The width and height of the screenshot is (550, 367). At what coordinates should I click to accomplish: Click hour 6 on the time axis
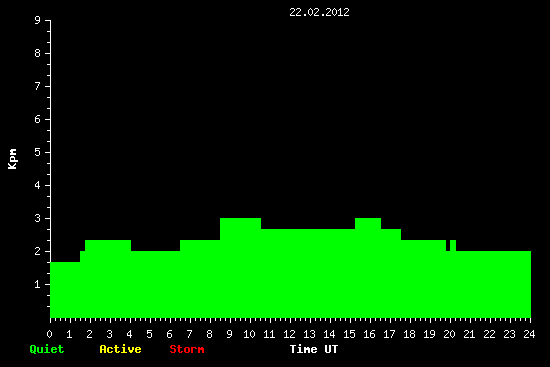pyautogui.click(x=169, y=334)
